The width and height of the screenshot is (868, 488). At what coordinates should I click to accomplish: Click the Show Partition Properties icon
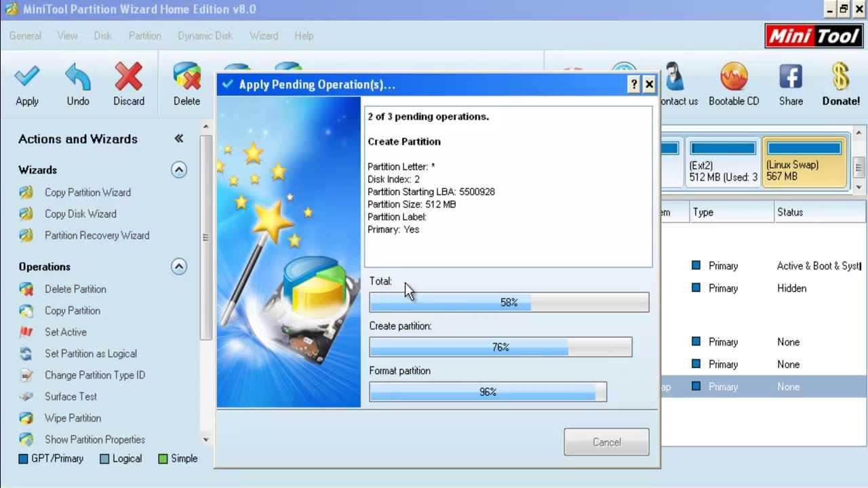26,439
